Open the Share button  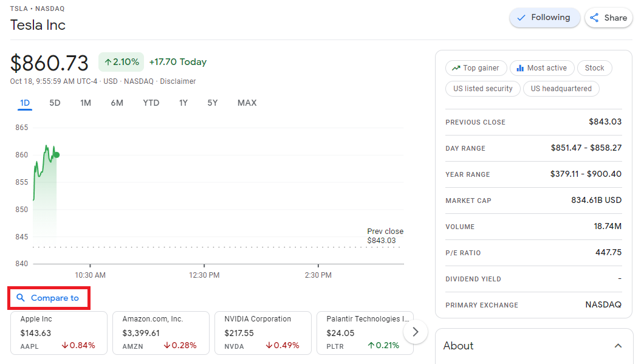609,18
